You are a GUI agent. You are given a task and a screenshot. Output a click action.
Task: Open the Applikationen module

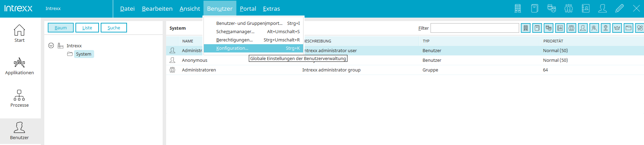coord(19,66)
